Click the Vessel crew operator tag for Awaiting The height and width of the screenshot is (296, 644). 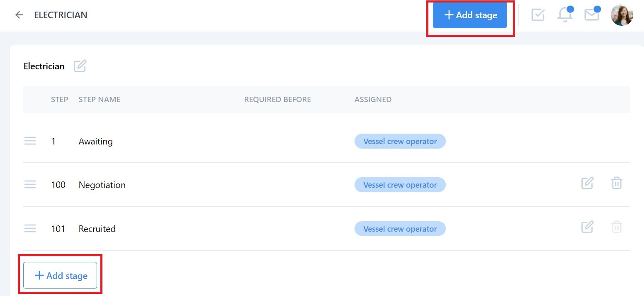pyautogui.click(x=400, y=141)
